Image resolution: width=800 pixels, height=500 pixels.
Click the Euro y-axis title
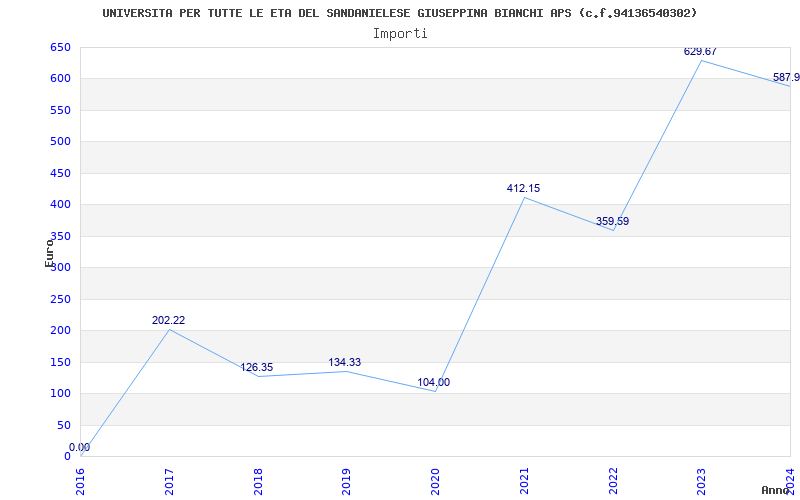coord(49,253)
